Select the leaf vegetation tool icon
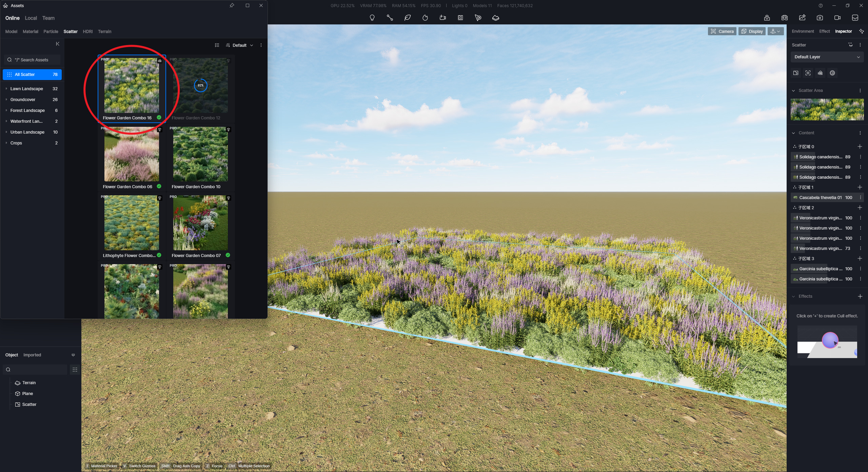This screenshot has width=868, height=472. coord(408,18)
